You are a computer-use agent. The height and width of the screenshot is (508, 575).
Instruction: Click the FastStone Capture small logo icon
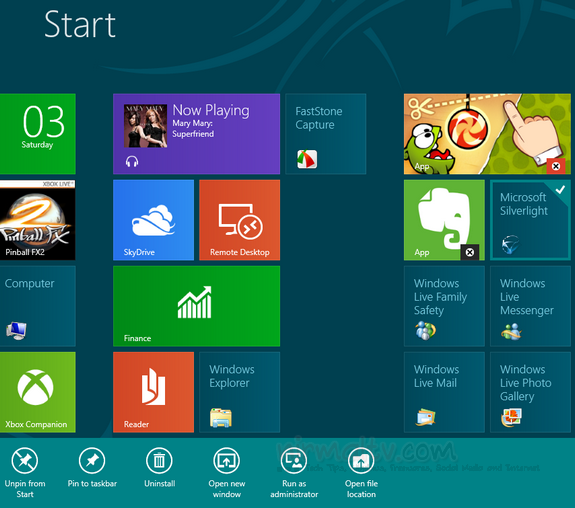click(307, 159)
